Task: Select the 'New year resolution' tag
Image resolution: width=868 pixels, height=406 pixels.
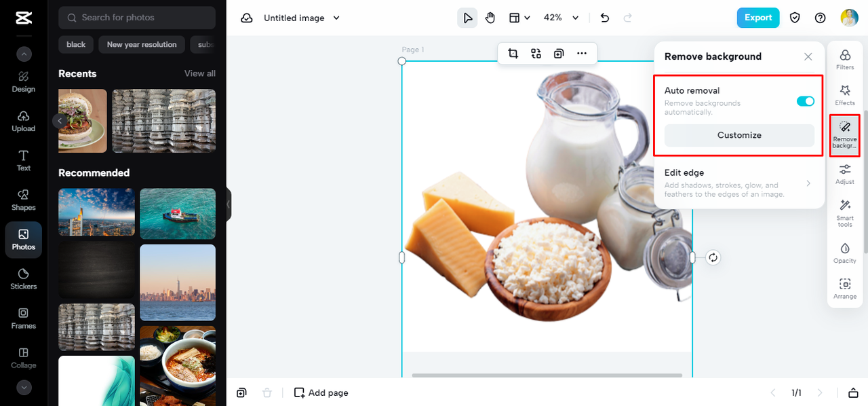Action: click(x=142, y=45)
